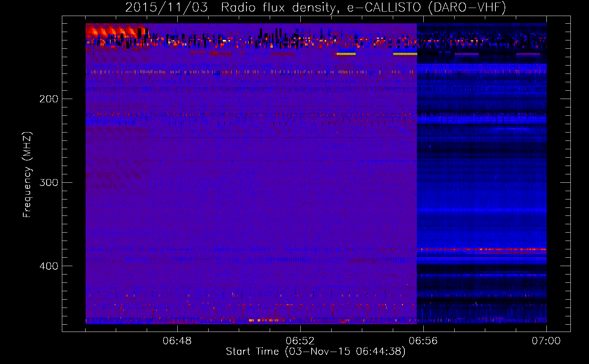This screenshot has height=364, width=589.
Task: Click the 400 frequency tick label
Action: [49, 266]
